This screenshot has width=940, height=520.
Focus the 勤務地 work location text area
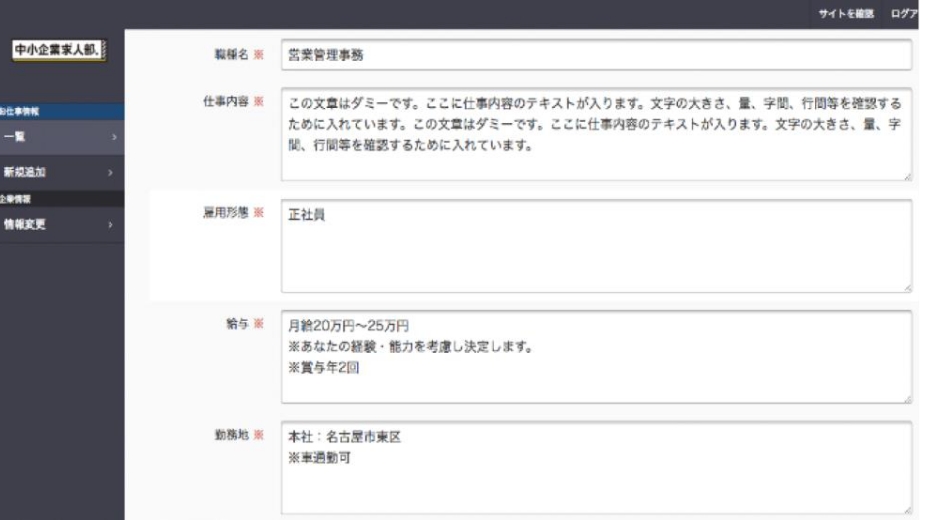coord(596,467)
